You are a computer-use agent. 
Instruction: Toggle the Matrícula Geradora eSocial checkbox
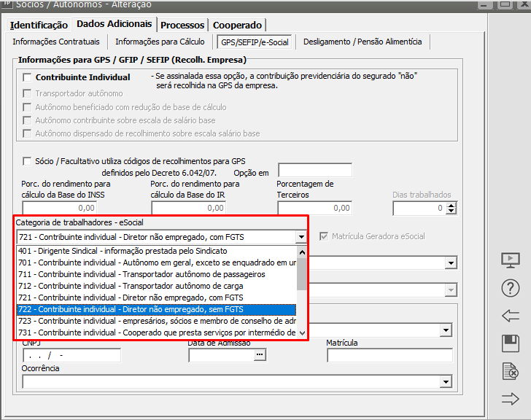pyautogui.click(x=325, y=236)
